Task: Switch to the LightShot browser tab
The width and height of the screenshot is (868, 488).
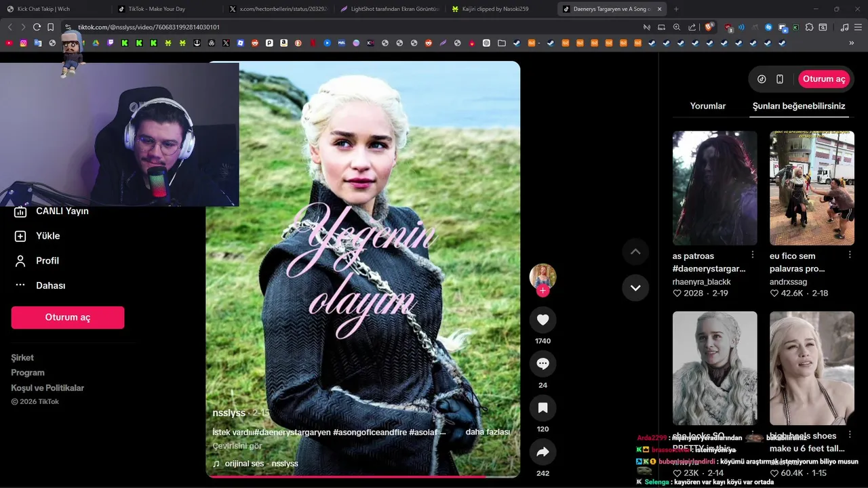Action: point(389,9)
